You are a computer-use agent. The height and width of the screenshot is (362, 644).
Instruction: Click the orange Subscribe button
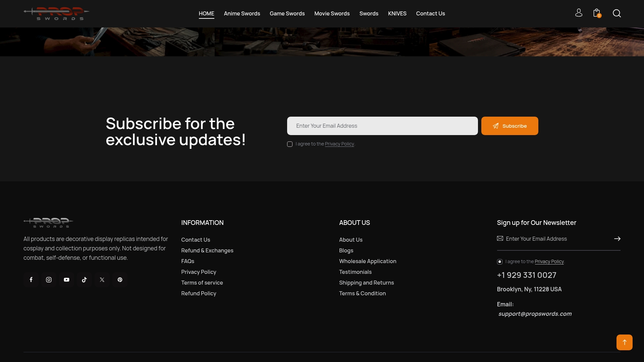coord(509,126)
